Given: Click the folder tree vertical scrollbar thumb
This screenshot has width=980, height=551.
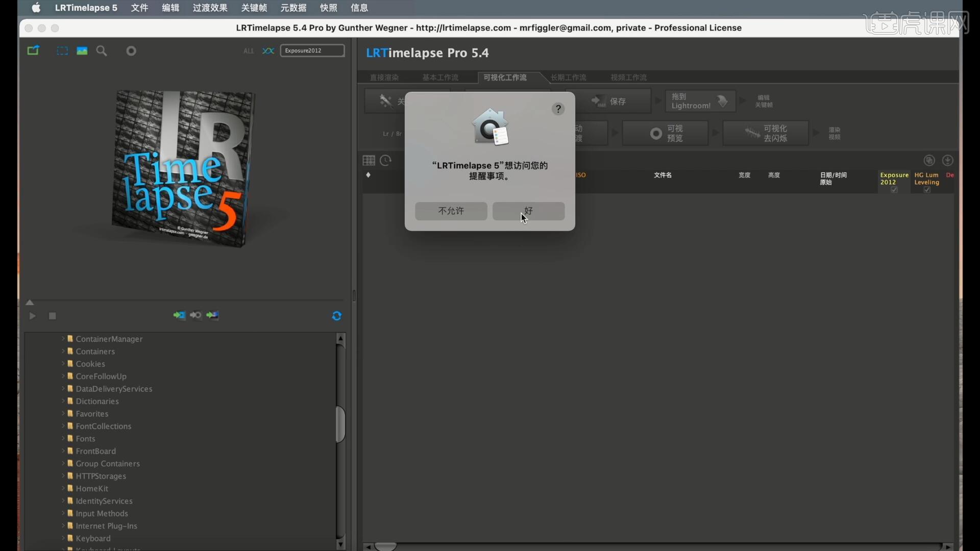Looking at the screenshot, I should (x=340, y=424).
